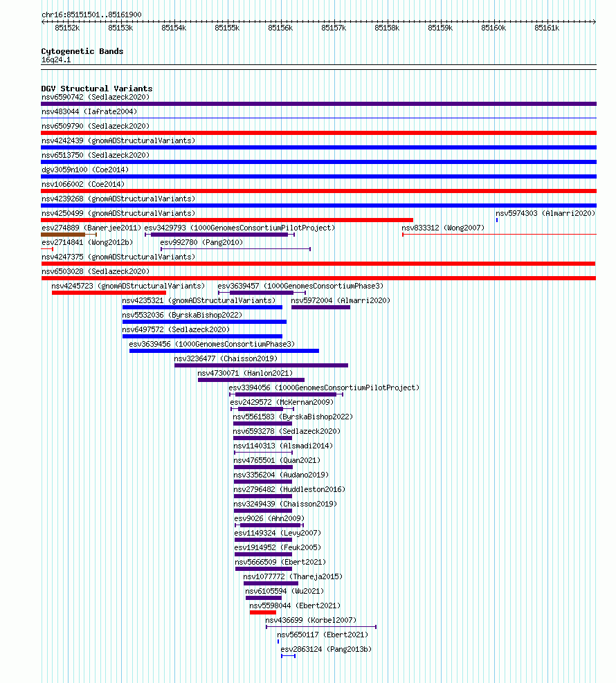616x683 pixels.
Task: Select nsv1140313 (Alsmadi2014) label
Action: coord(283,446)
